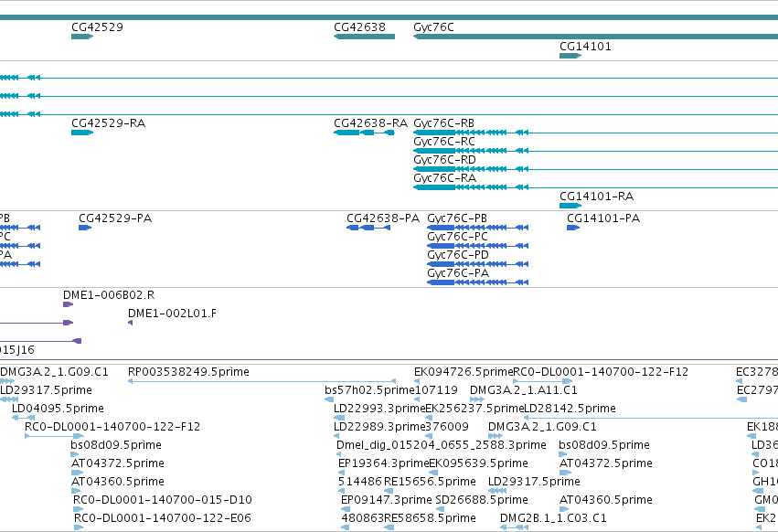This screenshot has height=532, width=778.
Task: Click the CG42638-RA transcript exon glyph
Action: (364, 133)
